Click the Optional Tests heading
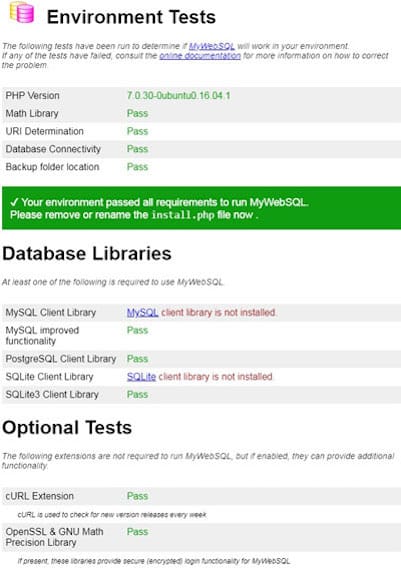This screenshot has width=401, height=568. pos(67,427)
